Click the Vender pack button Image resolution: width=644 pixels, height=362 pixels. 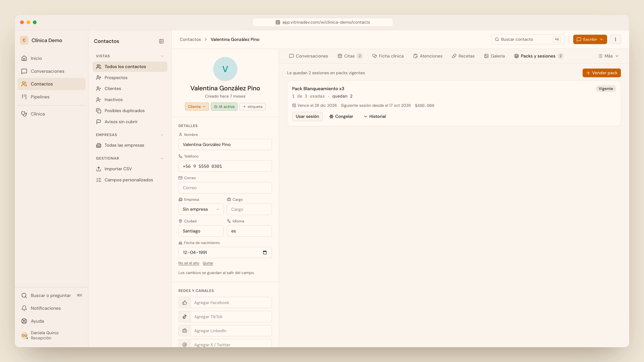coord(602,73)
